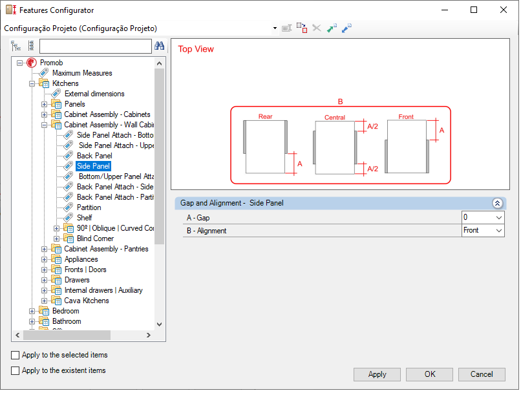Expand the Fronts | Doors folder
Image resolution: width=532 pixels, height=404 pixels.
[45, 270]
